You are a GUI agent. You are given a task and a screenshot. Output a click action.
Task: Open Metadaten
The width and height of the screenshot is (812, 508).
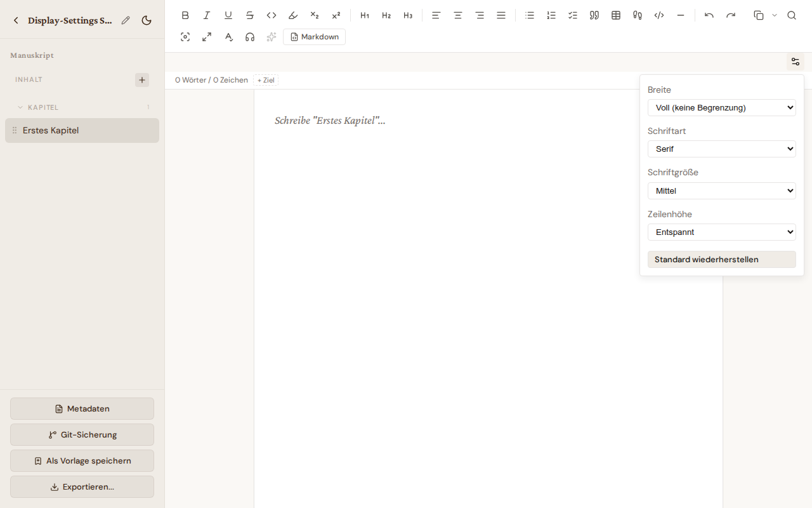82,409
